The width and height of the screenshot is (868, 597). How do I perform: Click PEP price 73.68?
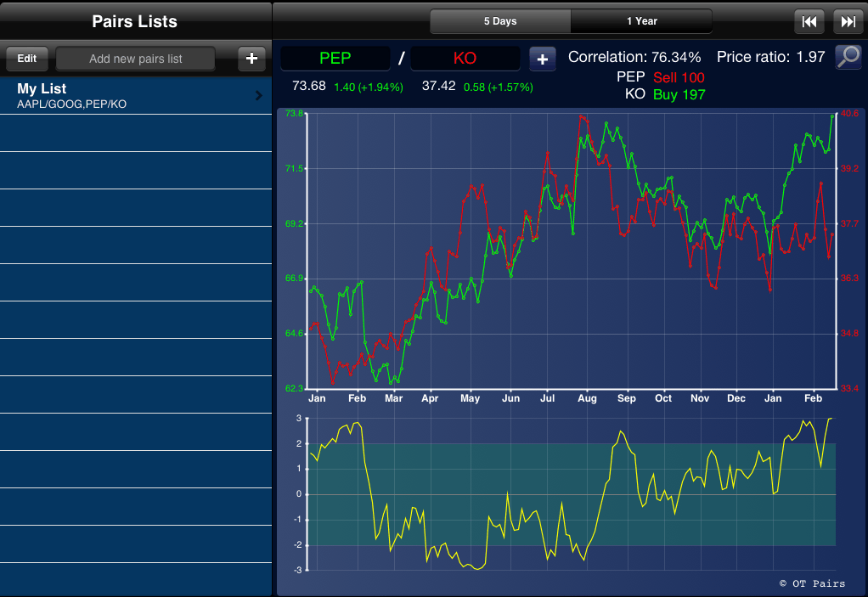pyautogui.click(x=309, y=86)
